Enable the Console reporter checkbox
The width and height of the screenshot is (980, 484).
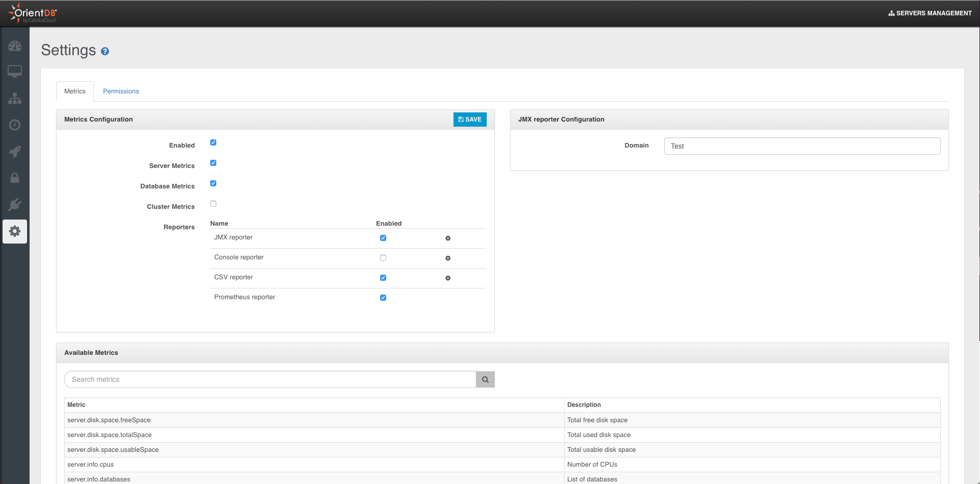tap(383, 258)
